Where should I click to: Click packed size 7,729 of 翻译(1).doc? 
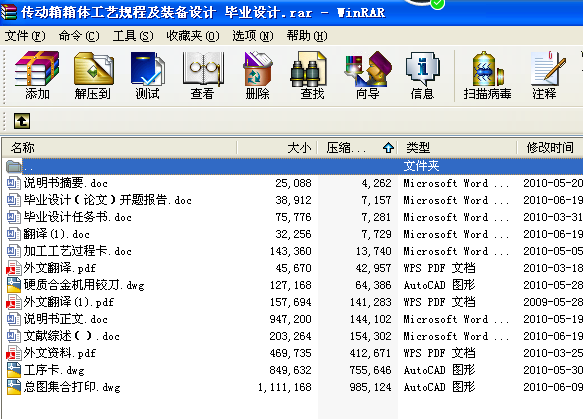tap(377, 234)
